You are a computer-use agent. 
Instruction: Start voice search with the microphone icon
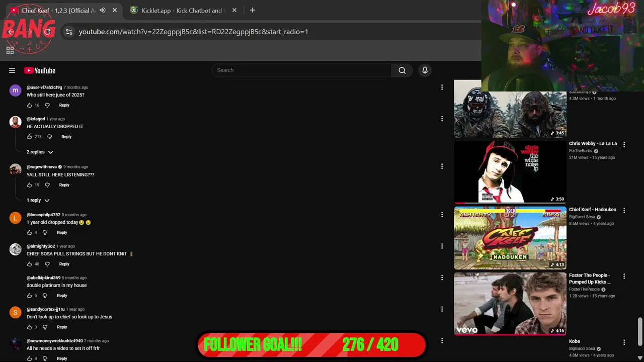pos(425,70)
